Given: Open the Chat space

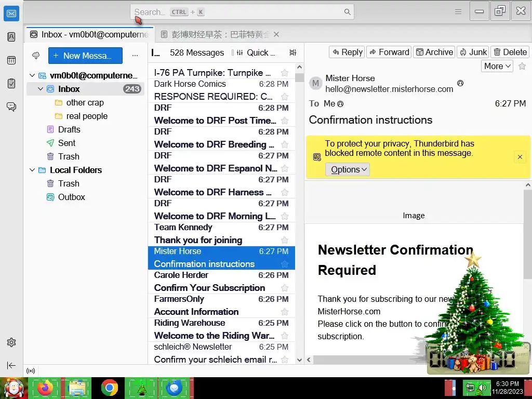Looking at the screenshot, I should 11,107.
